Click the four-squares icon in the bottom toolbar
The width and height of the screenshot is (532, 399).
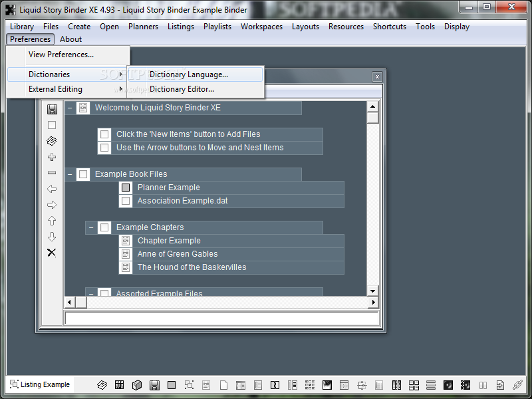click(414, 385)
